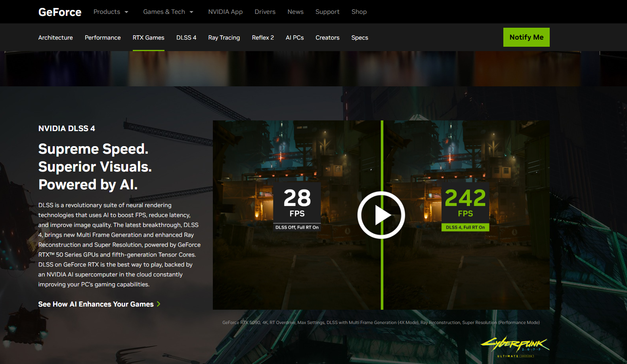Screen dimensions: 627x364
Task: Click the 242 FPS DLSS 4 label
Action: [x=466, y=207]
